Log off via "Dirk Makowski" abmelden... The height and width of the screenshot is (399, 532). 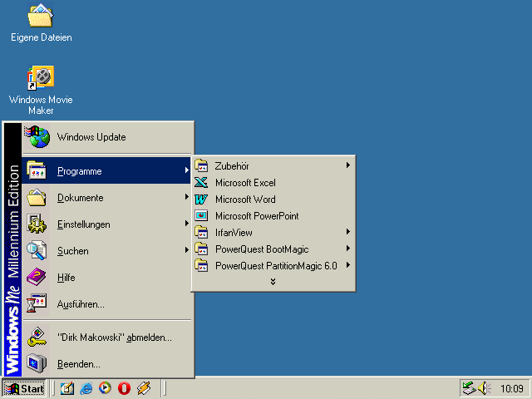[x=106, y=337]
